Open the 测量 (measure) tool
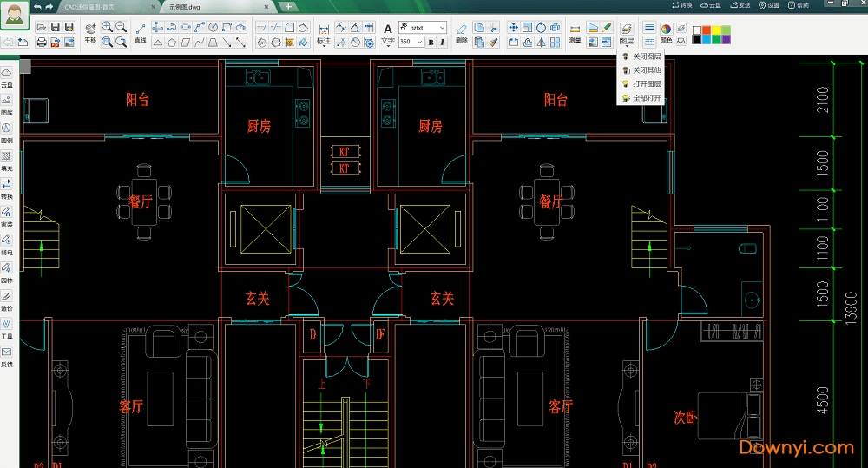The image size is (868, 468). click(x=575, y=32)
